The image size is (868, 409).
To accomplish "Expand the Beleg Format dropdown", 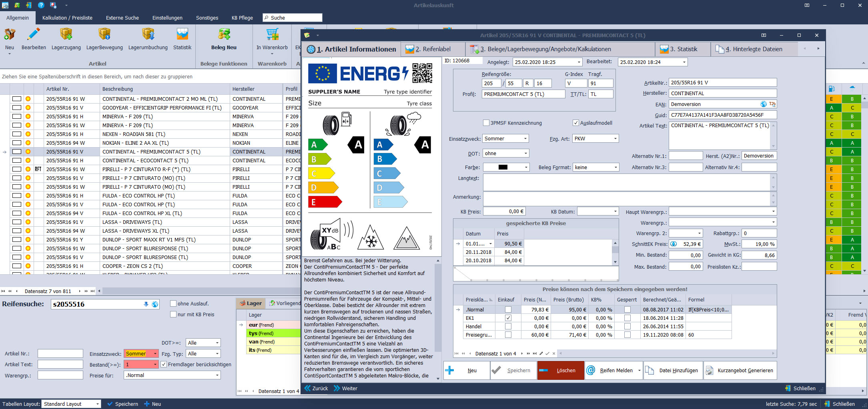I will 615,168.
